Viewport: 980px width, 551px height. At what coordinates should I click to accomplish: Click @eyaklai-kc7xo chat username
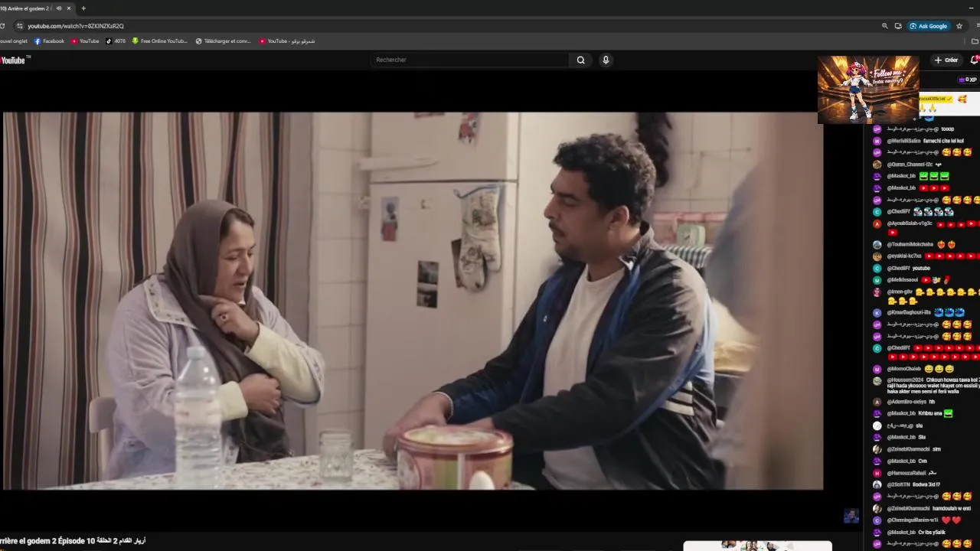[904, 256]
